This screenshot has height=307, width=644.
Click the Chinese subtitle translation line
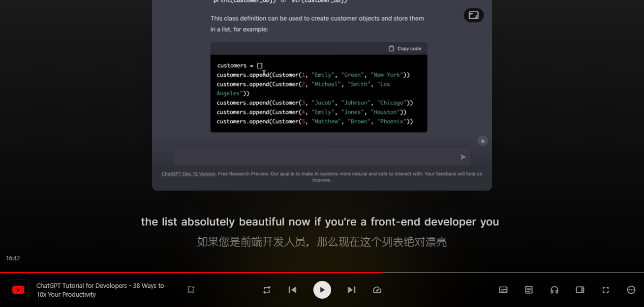point(322,242)
